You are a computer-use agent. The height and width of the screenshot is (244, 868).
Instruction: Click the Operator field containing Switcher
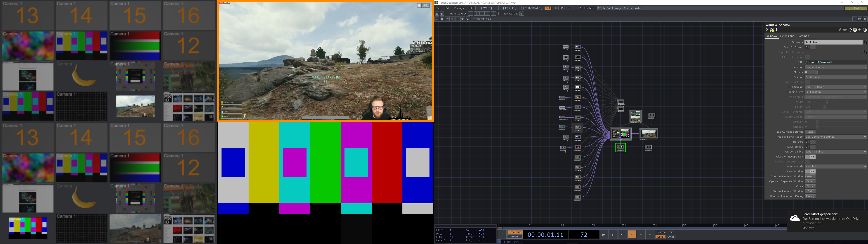(834, 42)
